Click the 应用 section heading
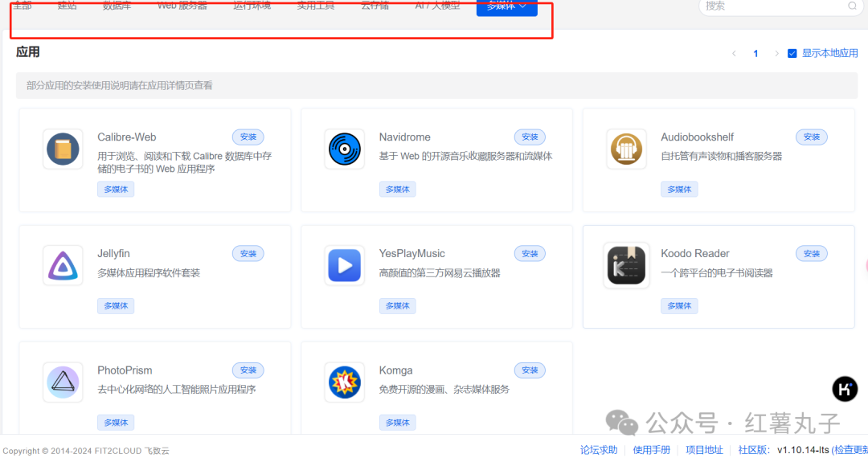The height and width of the screenshot is (458, 868). [x=27, y=52]
